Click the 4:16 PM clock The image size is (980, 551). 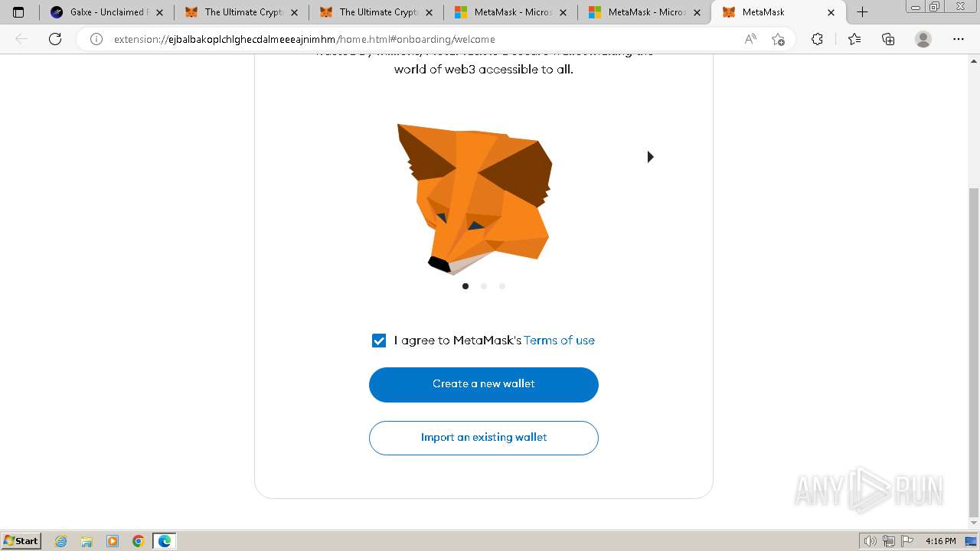tap(940, 541)
